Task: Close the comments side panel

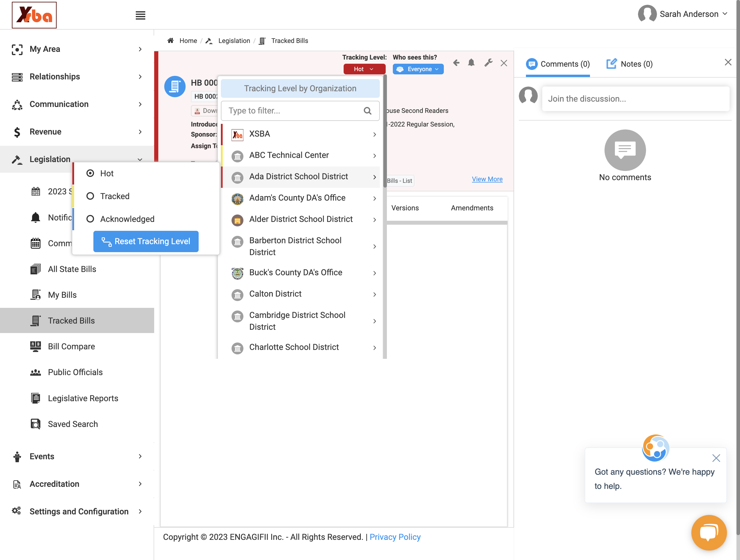Action: click(x=728, y=62)
